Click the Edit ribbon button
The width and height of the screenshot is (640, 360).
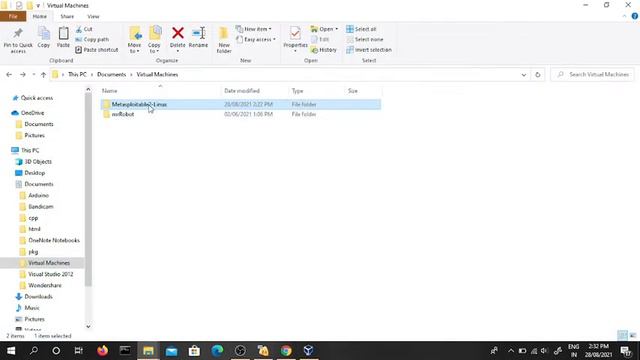pos(320,39)
